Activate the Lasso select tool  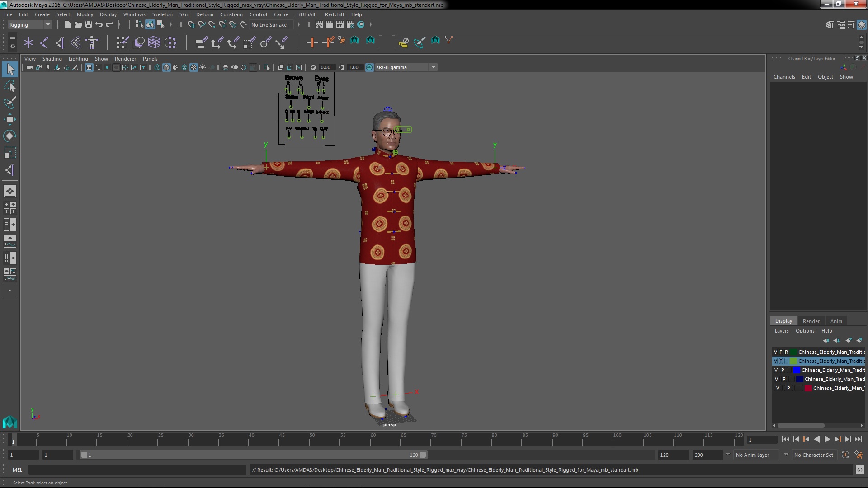coord(10,86)
